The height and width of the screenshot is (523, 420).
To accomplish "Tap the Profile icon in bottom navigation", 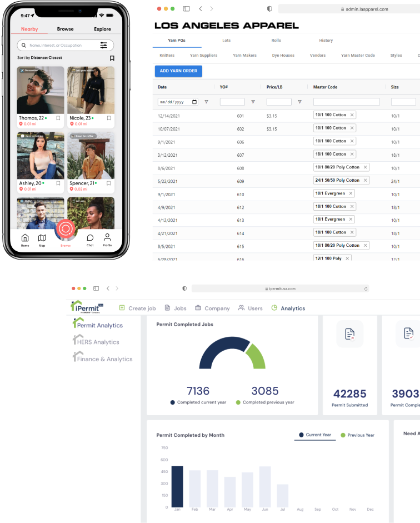I will tap(107, 240).
